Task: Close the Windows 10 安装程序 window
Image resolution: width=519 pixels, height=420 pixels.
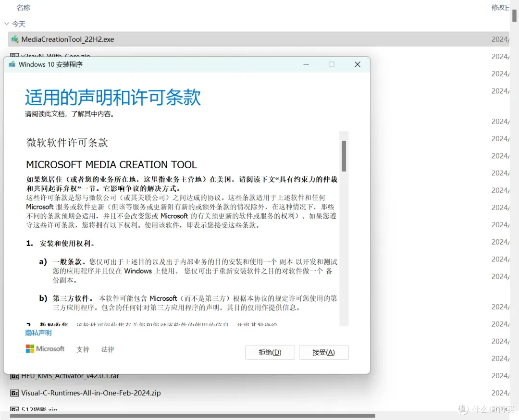Action: pos(358,64)
